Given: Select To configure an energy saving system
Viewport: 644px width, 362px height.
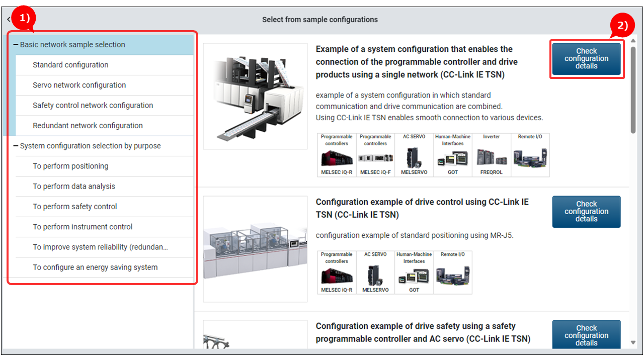Looking at the screenshot, I should (105, 267).
